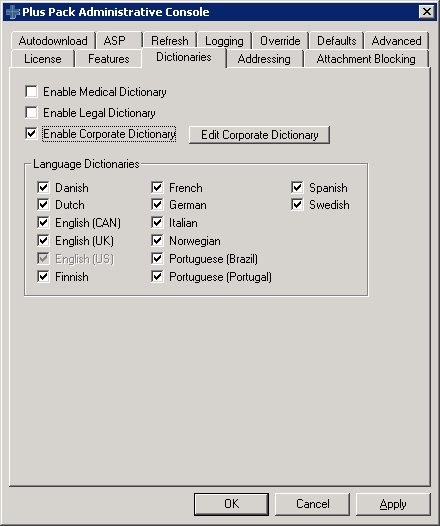Uncheck Portuguese (Portugal) dictionary

157,277
